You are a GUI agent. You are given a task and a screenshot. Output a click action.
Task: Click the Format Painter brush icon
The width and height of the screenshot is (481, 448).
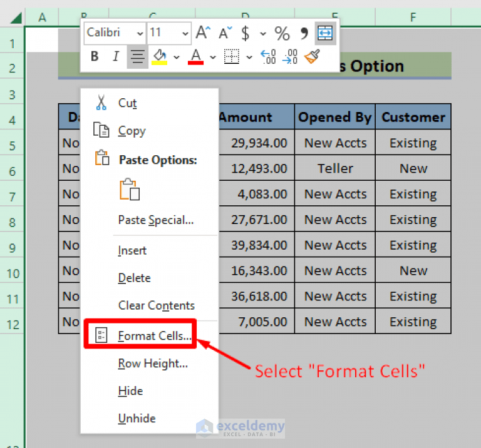point(312,57)
